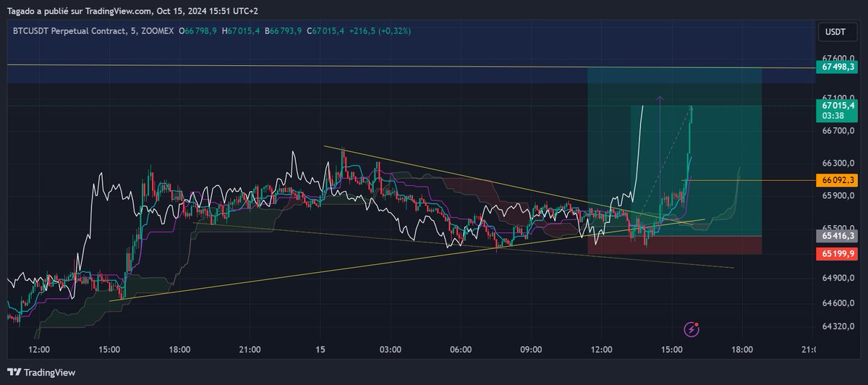
Task: Select the high value H67015,4
Action: tap(242, 30)
